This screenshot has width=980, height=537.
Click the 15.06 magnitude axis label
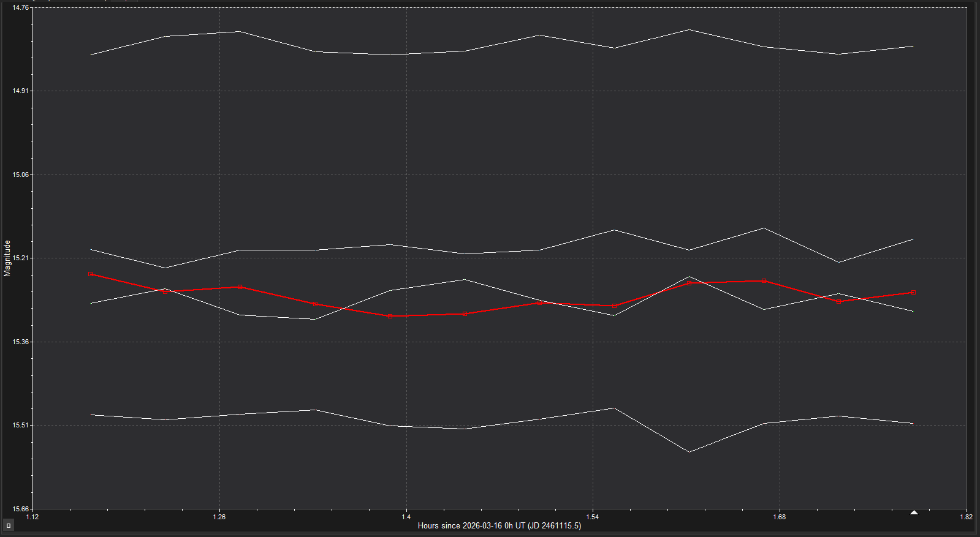point(21,175)
